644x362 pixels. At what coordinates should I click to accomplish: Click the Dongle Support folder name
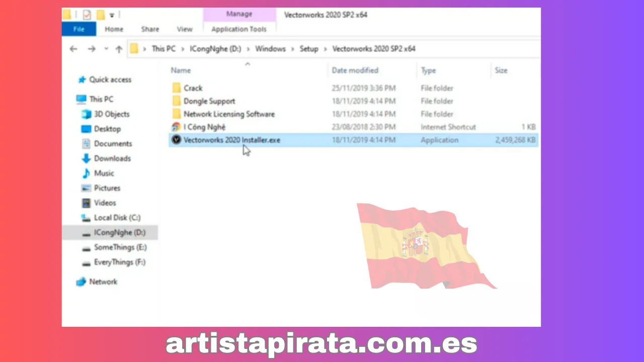click(x=209, y=101)
